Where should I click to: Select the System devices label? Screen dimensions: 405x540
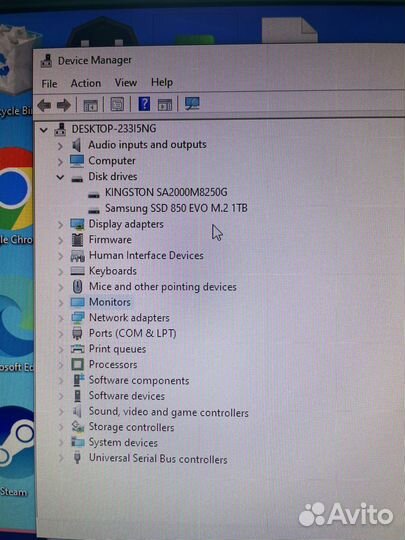click(123, 443)
